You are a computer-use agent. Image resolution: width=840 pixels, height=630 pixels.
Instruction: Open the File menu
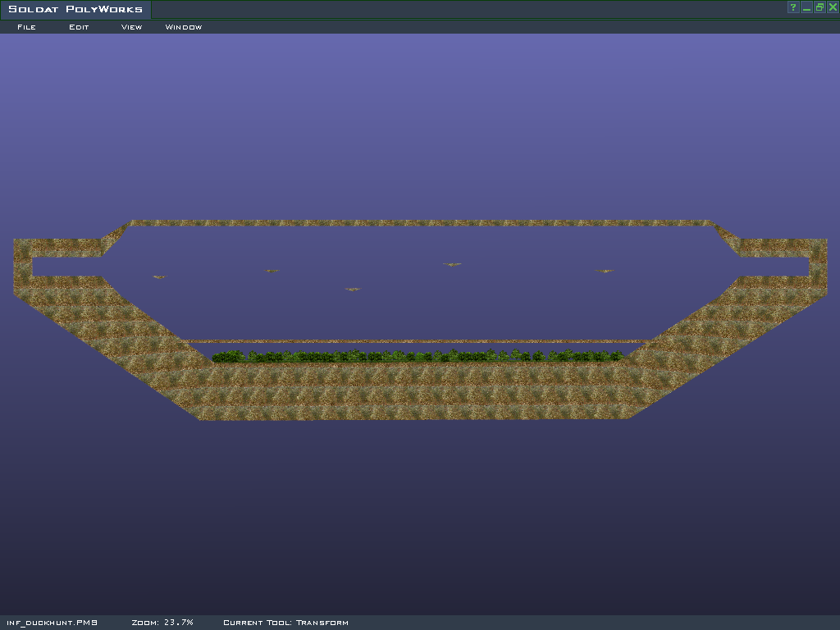[26, 27]
